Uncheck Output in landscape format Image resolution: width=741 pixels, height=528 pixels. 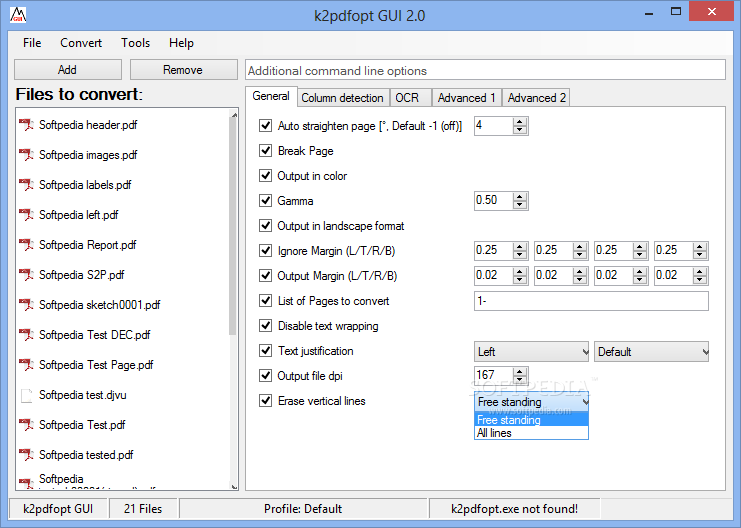266,226
